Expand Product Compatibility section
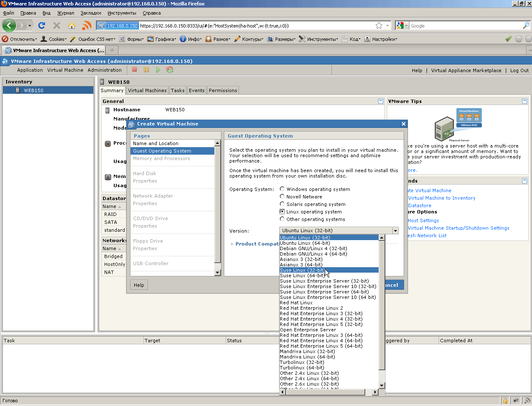Image resolution: width=532 pixels, height=406 pixels. coord(232,244)
